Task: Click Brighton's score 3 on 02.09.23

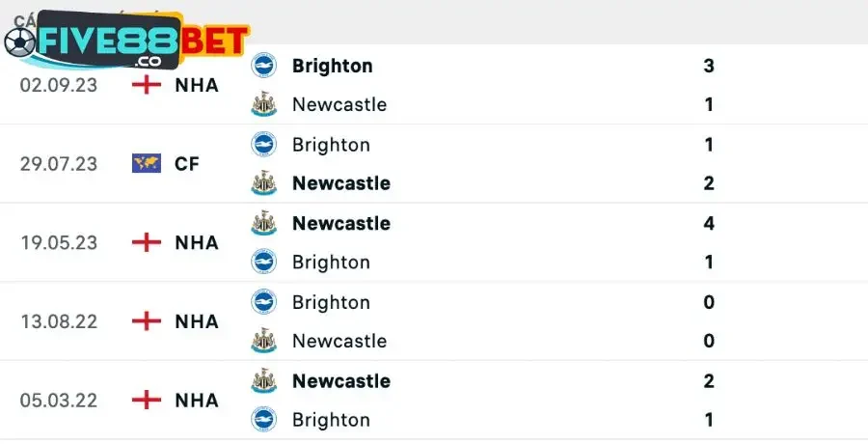Action: pos(709,66)
